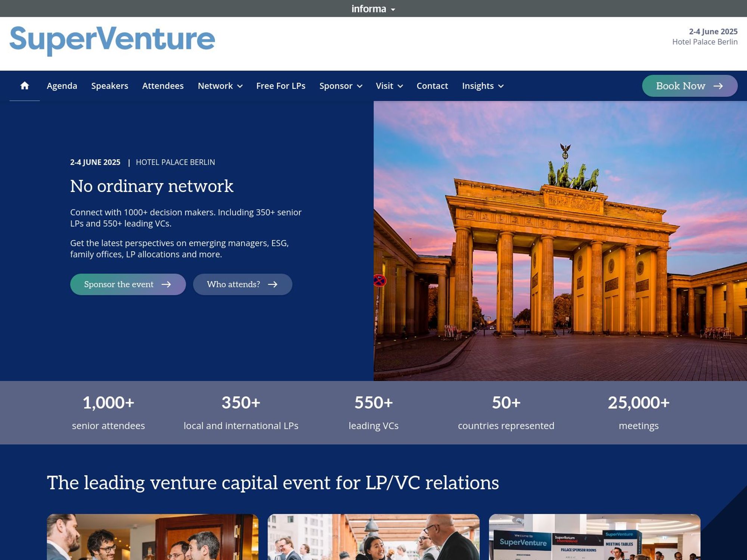The width and height of the screenshot is (747, 560).
Task: Click the 350+ local and international LPs statistic
Action: pyautogui.click(x=241, y=413)
